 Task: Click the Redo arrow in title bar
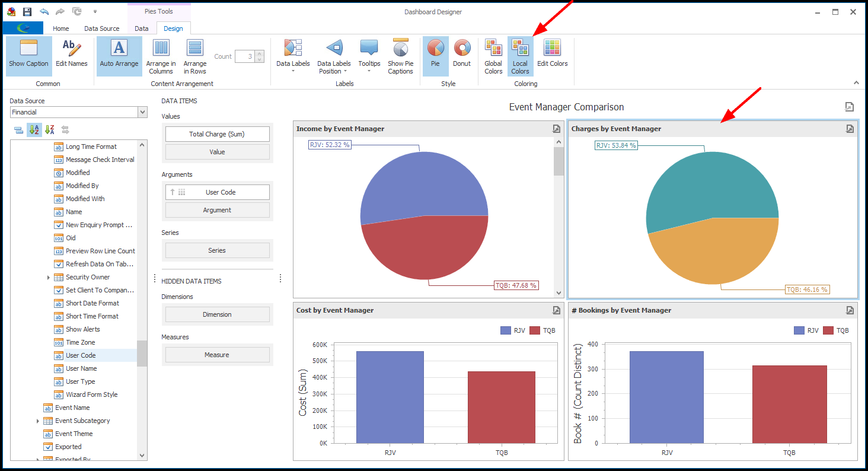click(x=60, y=12)
